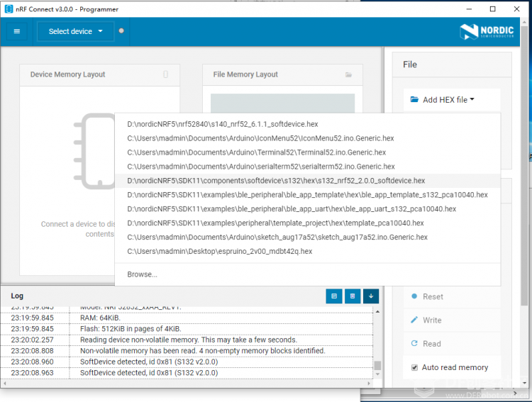The width and height of the screenshot is (532, 402).
Task: Click the Nordic Semiconductor logo
Action: pos(487,31)
